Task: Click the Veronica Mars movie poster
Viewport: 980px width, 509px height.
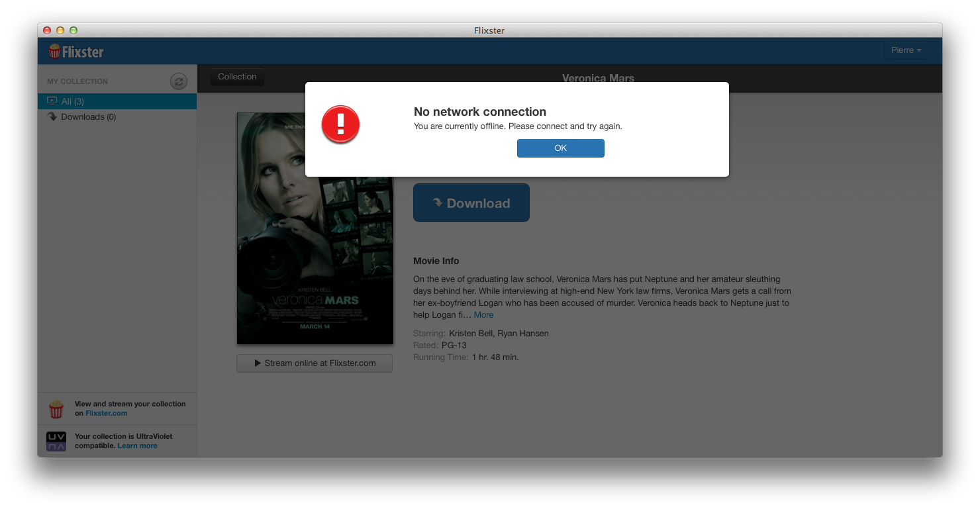Action: coord(315,228)
